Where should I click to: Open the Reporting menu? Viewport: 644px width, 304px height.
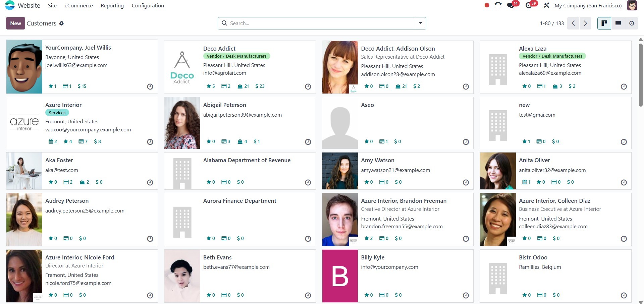pos(112,5)
